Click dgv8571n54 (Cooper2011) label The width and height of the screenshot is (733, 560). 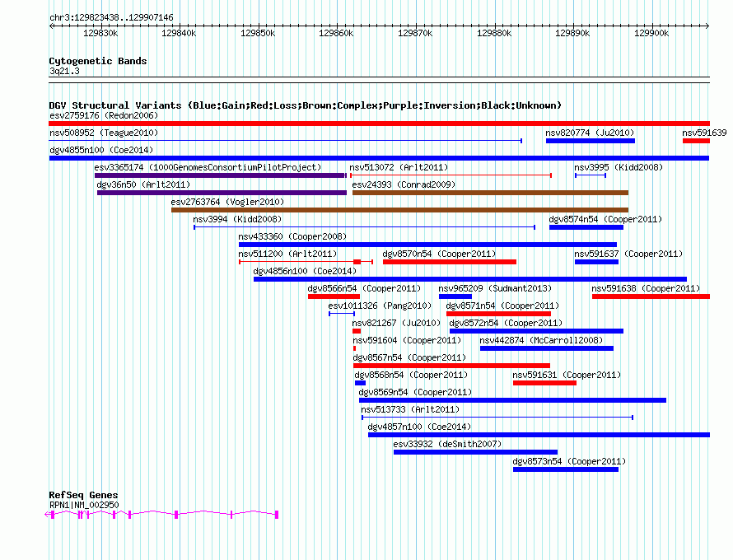pos(502,306)
